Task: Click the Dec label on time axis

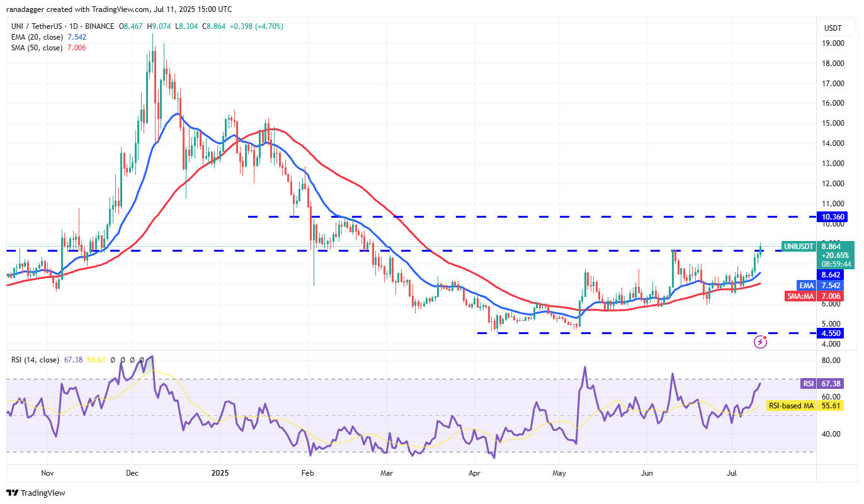Action: click(x=132, y=473)
